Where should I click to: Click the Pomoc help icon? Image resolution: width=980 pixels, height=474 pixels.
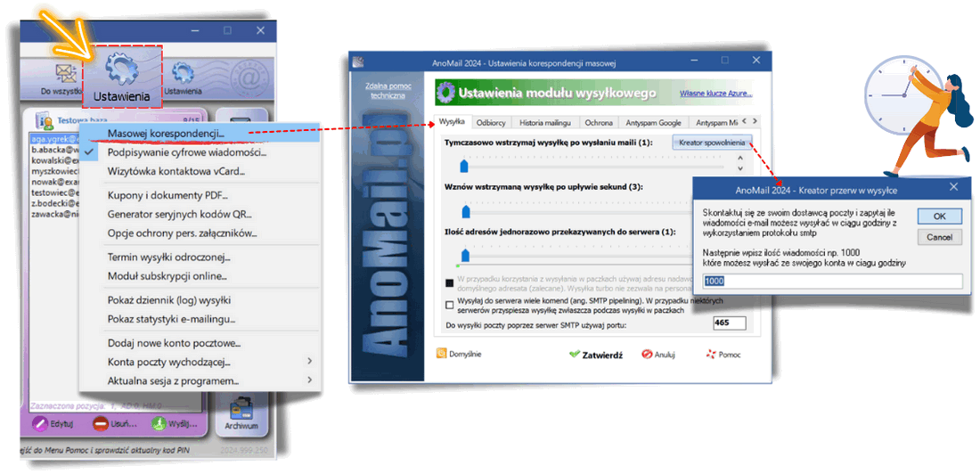[x=710, y=354]
